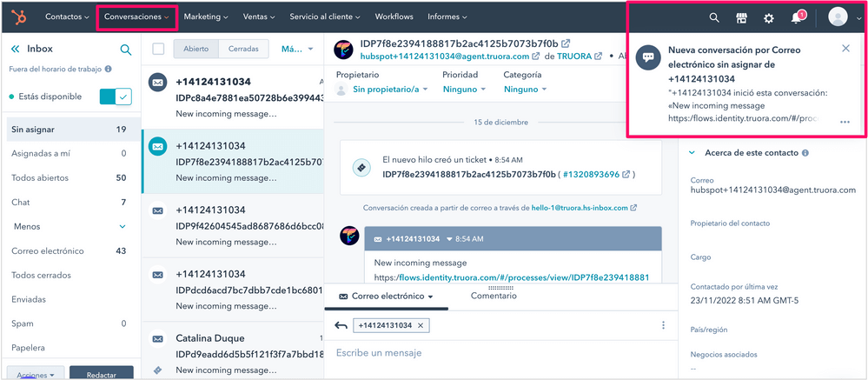Click the HubSpot sprocket logo
This screenshot has width=868, height=380.
19,17
